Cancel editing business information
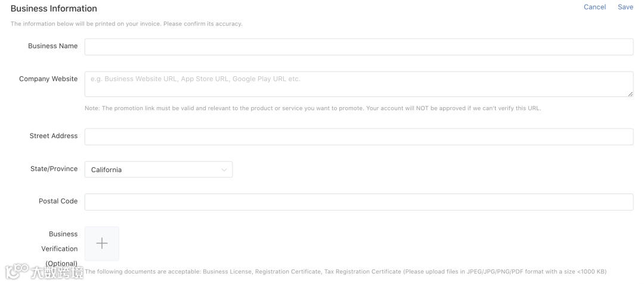The image size is (644, 284). point(595,7)
